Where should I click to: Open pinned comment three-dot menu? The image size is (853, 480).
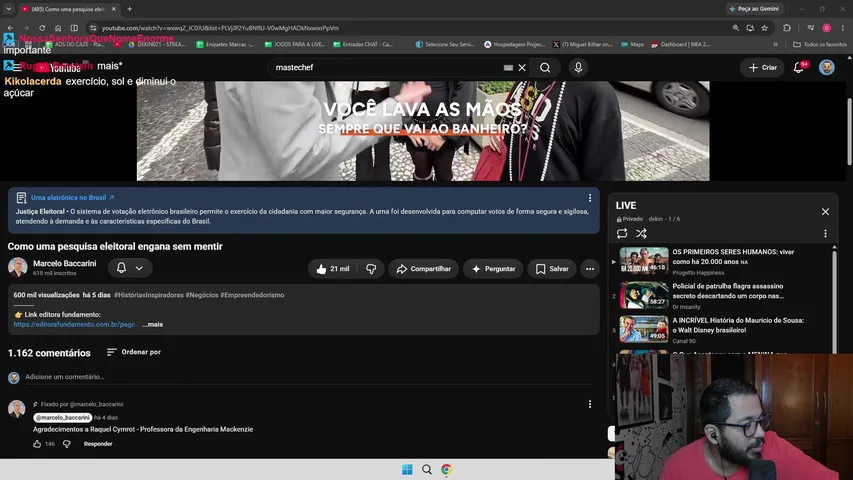click(590, 404)
